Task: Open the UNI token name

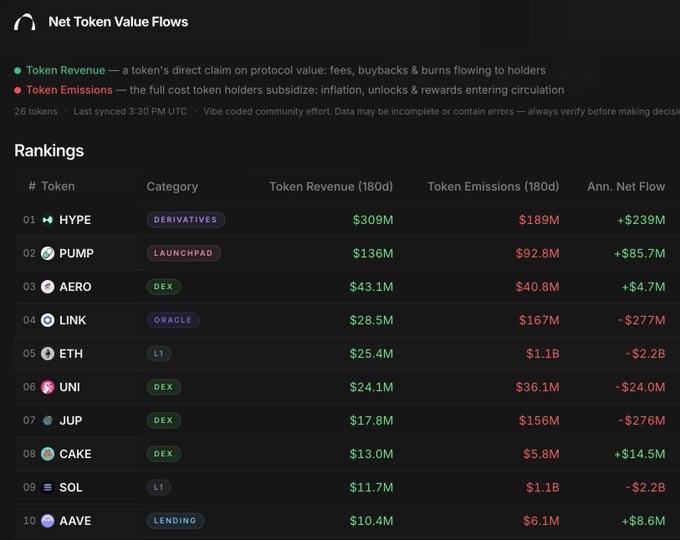Action: tap(69, 387)
